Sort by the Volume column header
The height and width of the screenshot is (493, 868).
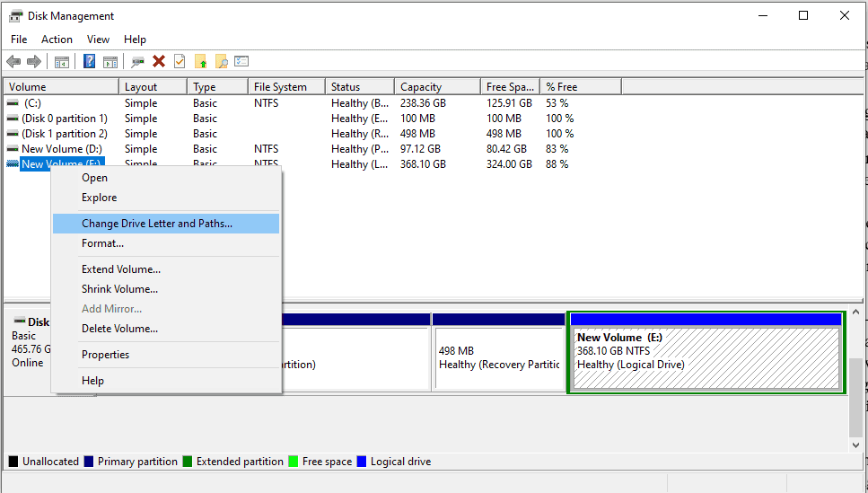61,87
